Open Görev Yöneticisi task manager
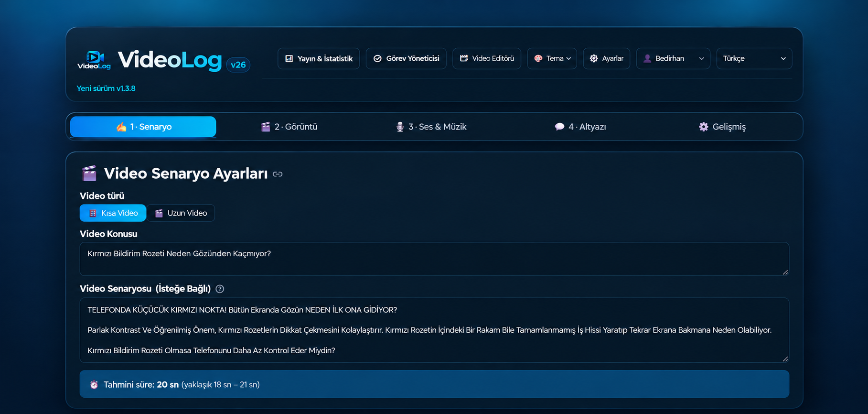 click(406, 58)
